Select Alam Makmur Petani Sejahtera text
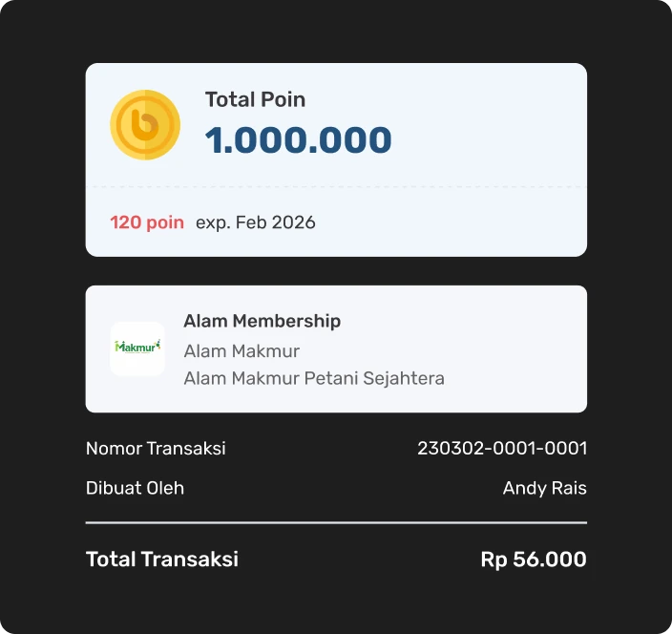672x634 pixels. point(314,378)
